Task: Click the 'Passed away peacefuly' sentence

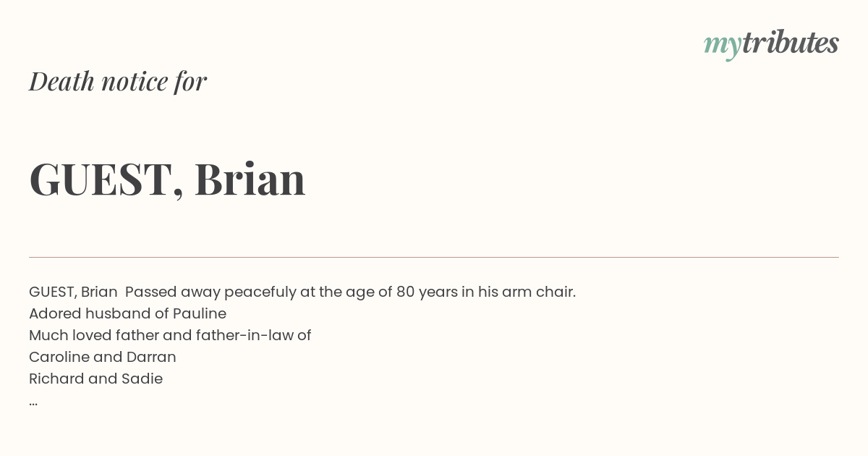Action: point(350,292)
